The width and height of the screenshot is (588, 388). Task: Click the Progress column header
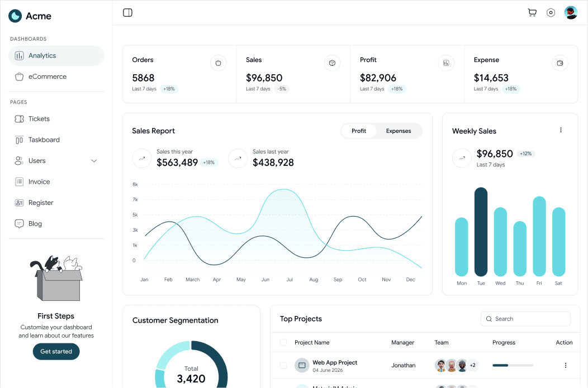(504, 343)
